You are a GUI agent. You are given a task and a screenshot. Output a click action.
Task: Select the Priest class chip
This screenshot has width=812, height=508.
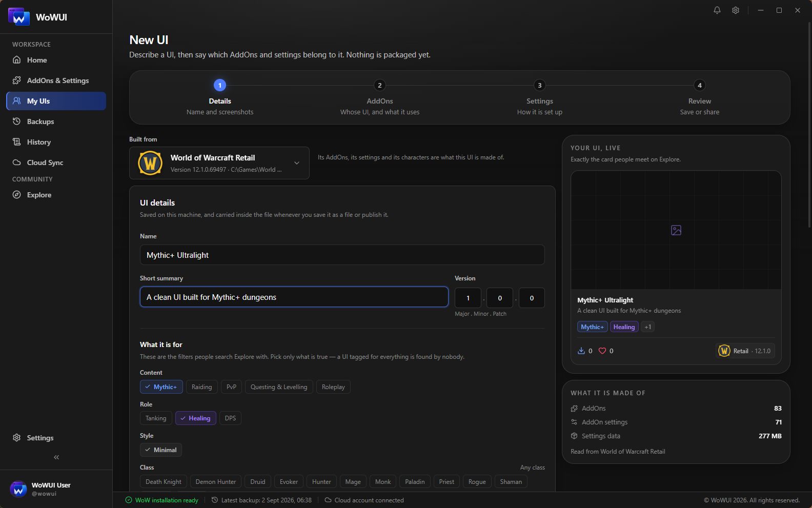[446, 482]
